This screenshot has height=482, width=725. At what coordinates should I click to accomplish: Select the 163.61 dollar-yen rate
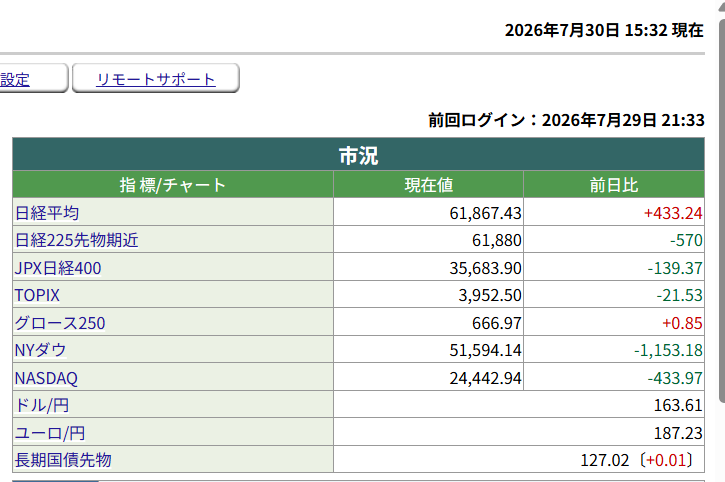click(x=678, y=405)
